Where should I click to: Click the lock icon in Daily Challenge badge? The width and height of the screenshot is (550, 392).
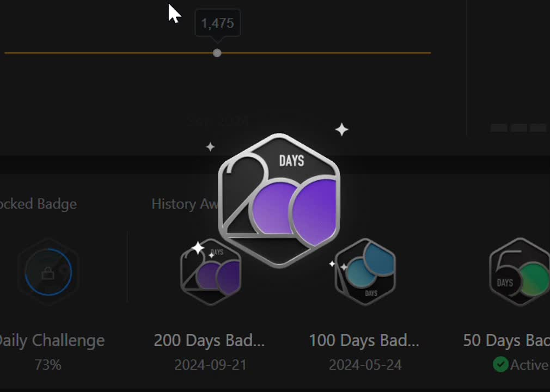tap(48, 273)
